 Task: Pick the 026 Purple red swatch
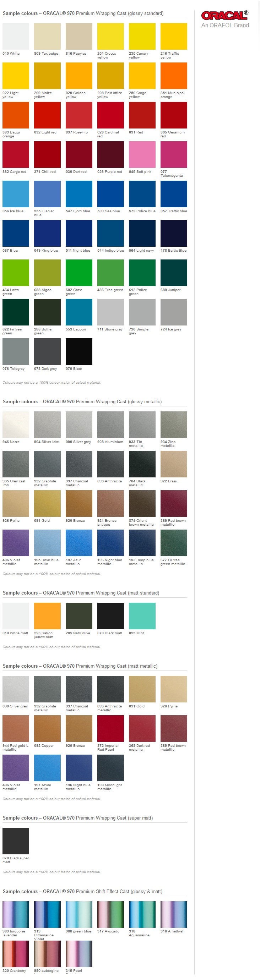[x=110, y=154]
